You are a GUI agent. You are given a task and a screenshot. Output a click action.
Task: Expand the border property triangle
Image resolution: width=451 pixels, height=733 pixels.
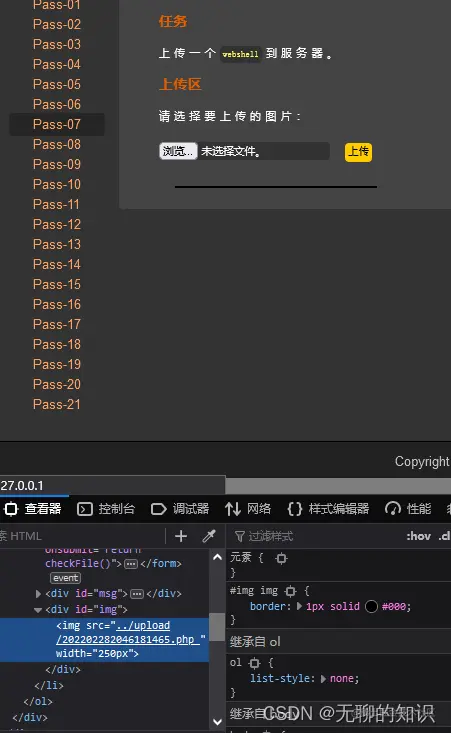[x=300, y=607]
